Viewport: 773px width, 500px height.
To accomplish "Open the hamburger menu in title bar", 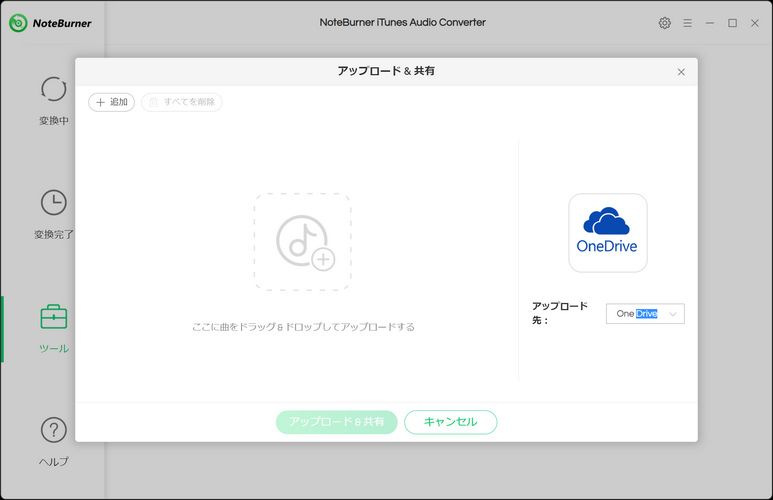I will coord(687,23).
